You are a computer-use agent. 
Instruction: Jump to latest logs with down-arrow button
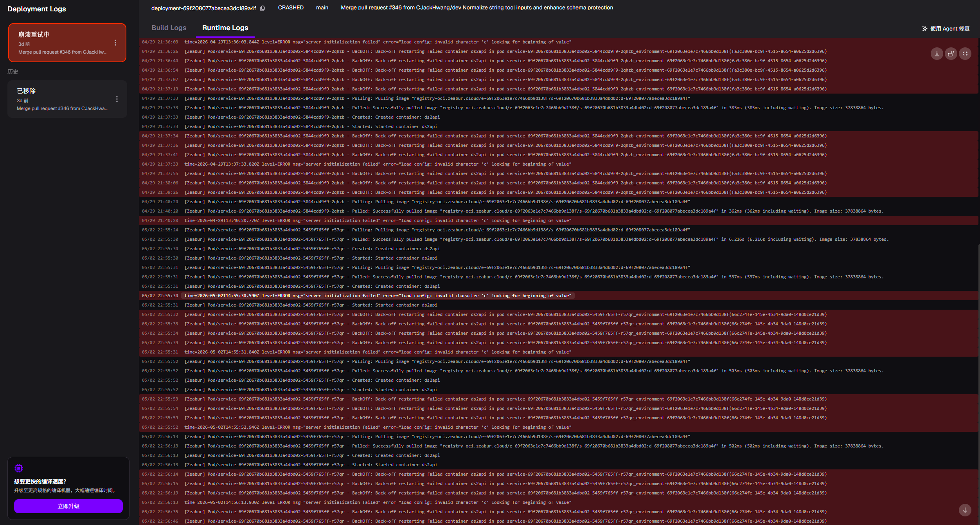[965, 510]
